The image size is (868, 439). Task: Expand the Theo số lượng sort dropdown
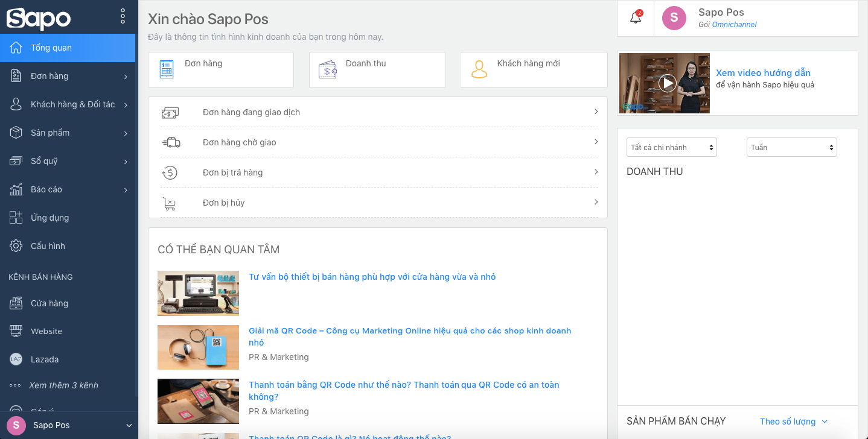coord(793,422)
